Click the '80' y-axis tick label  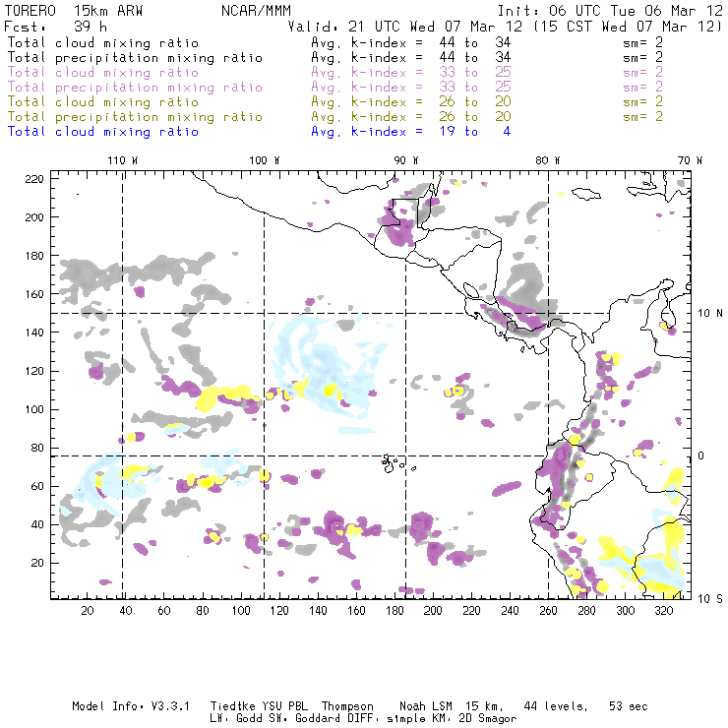point(37,448)
